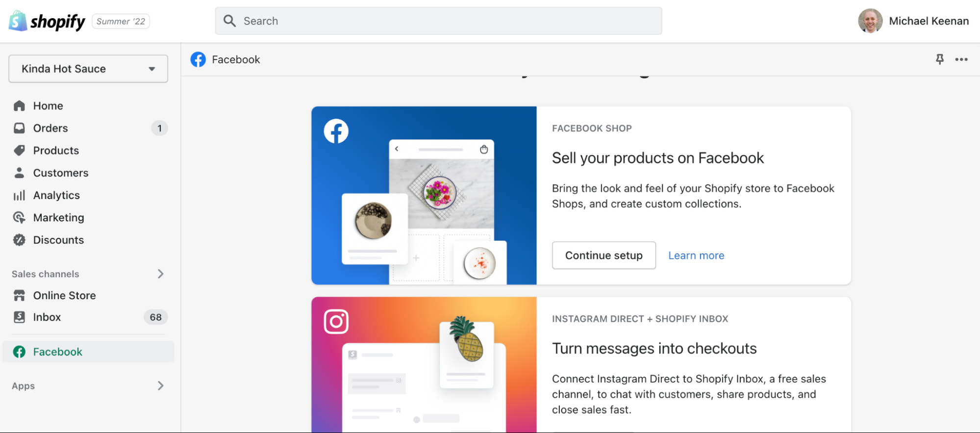The image size is (980, 433).
Task: Click the Inbox count badge 68
Action: coord(156,317)
